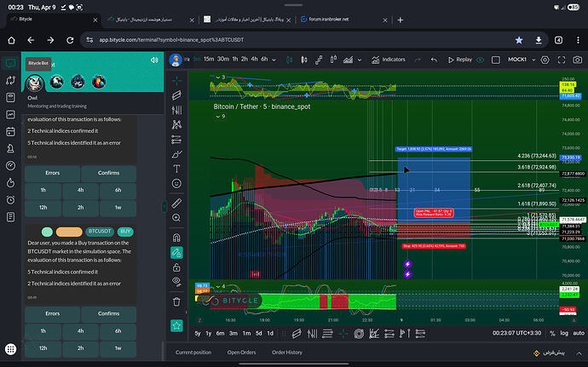The height and width of the screenshot is (367, 588).
Task: Open the Current position tab
Action: click(x=193, y=353)
